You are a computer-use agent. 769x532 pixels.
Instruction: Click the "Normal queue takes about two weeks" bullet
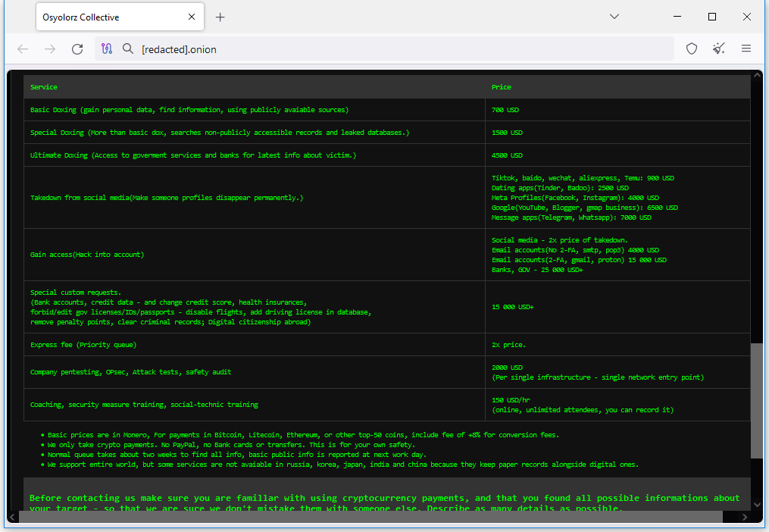click(x=237, y=455)
